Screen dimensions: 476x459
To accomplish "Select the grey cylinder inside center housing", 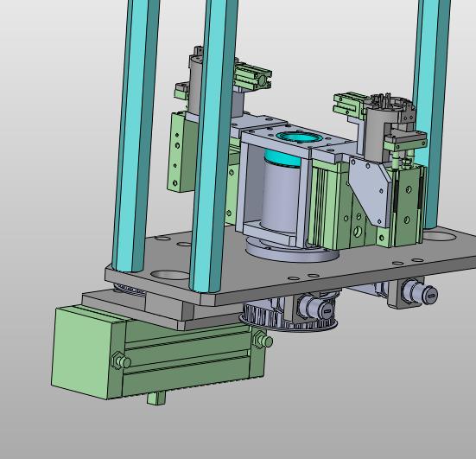I will click(280, 197).
